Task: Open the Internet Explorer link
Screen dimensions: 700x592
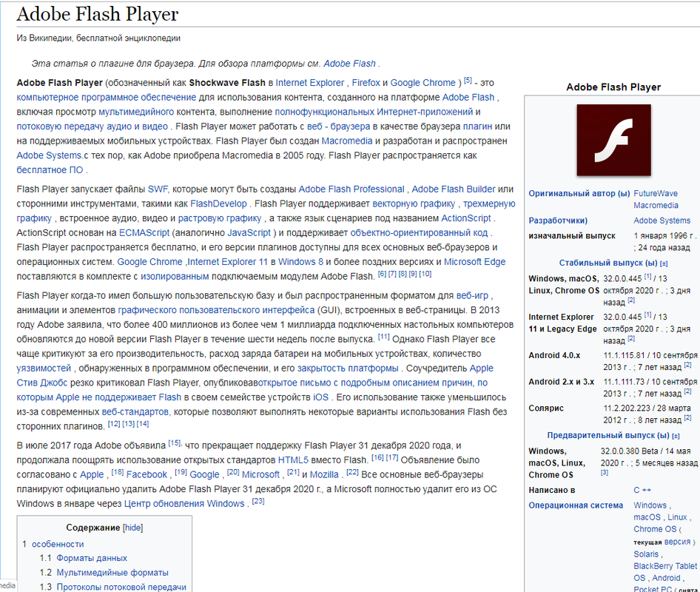Action: 310,83
